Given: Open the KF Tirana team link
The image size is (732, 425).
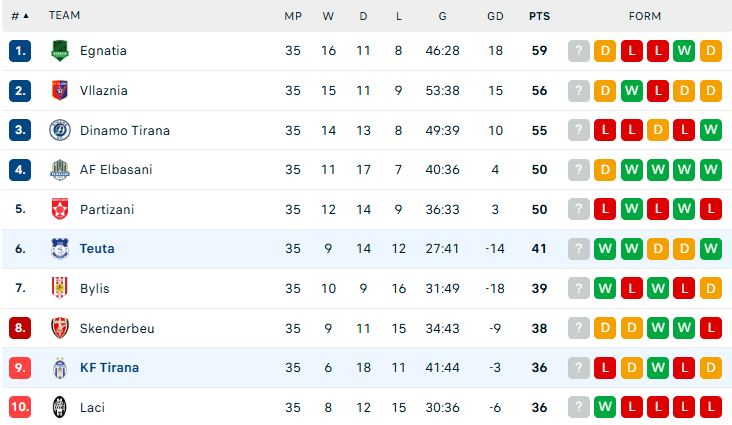Looking at the screenshot, I should pyautogui.click(x=109, y=368).
